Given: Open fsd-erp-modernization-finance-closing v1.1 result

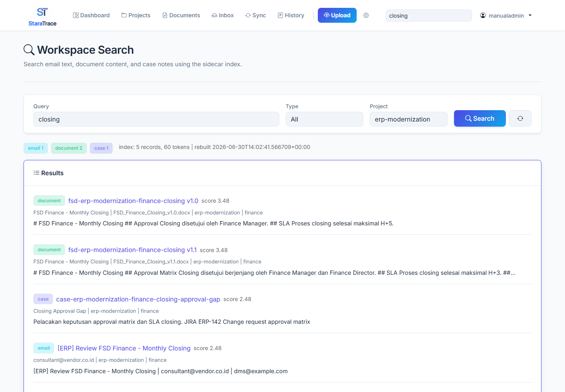Looking at the screenshot, I should (x=133, y=250).
